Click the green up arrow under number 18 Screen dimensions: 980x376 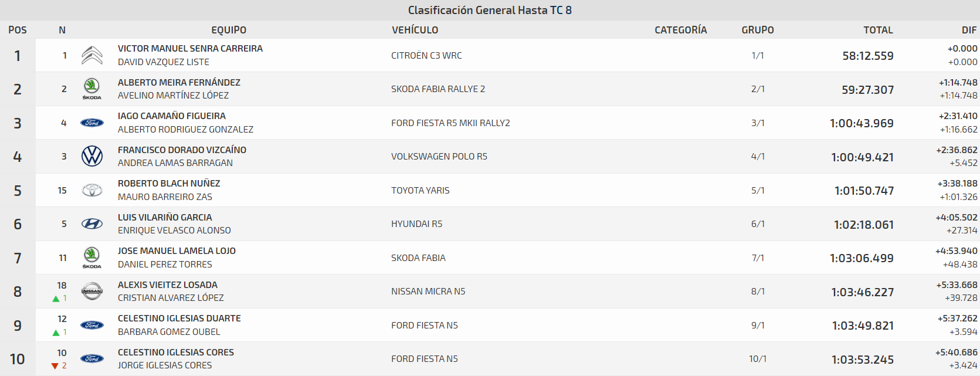(x=56, y=299)
